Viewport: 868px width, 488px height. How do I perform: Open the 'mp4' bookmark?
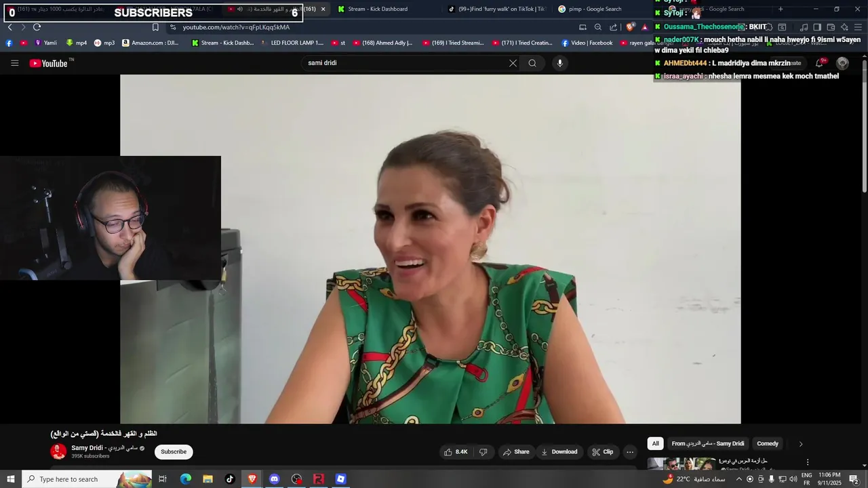click(x=76, y=43)
